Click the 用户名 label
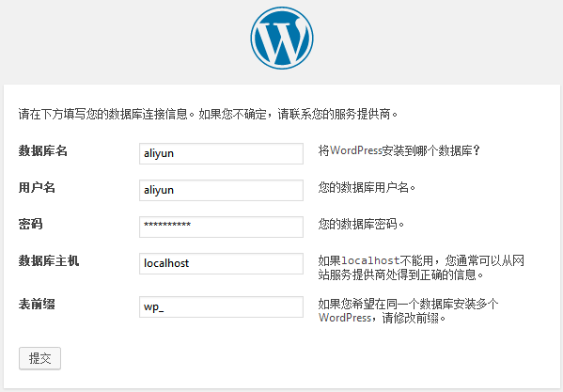The height and width of the screenshot is (392, 563). [37, 187]
